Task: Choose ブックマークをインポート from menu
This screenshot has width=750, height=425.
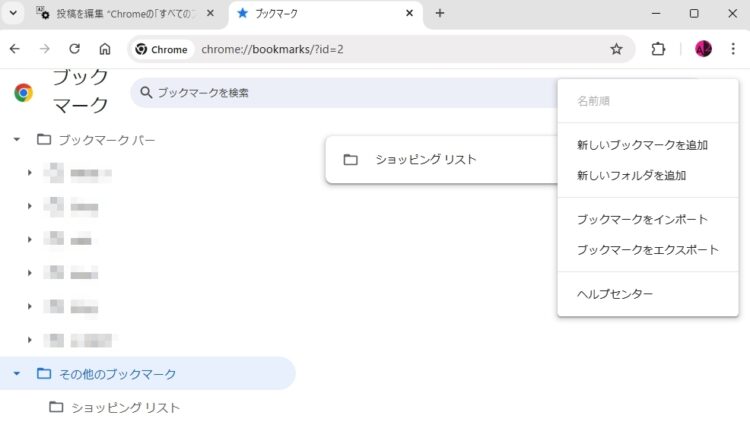Action: click(x=642, y=219)
